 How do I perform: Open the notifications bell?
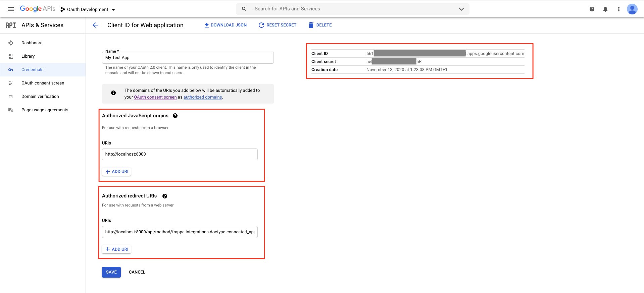coord(605,9)
